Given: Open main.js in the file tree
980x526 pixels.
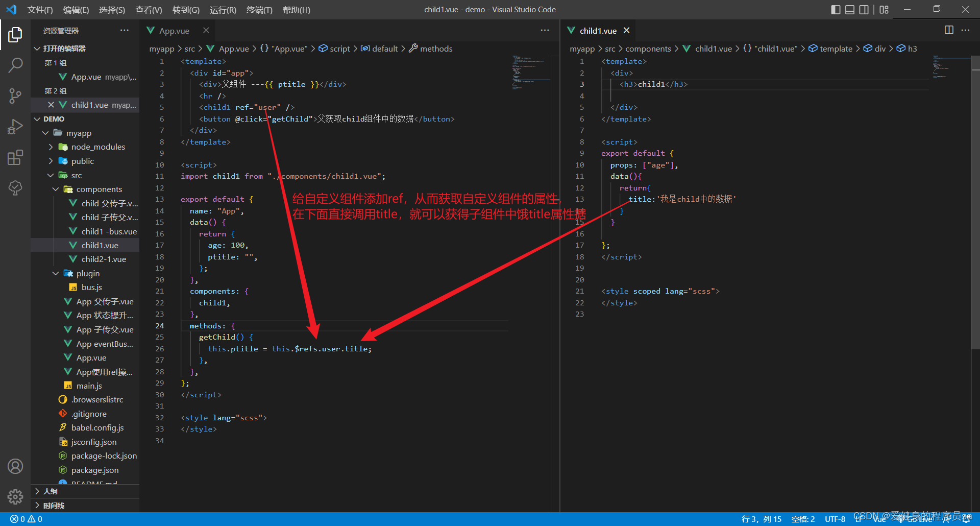Looking at the screenshot, I should point(85,386).
